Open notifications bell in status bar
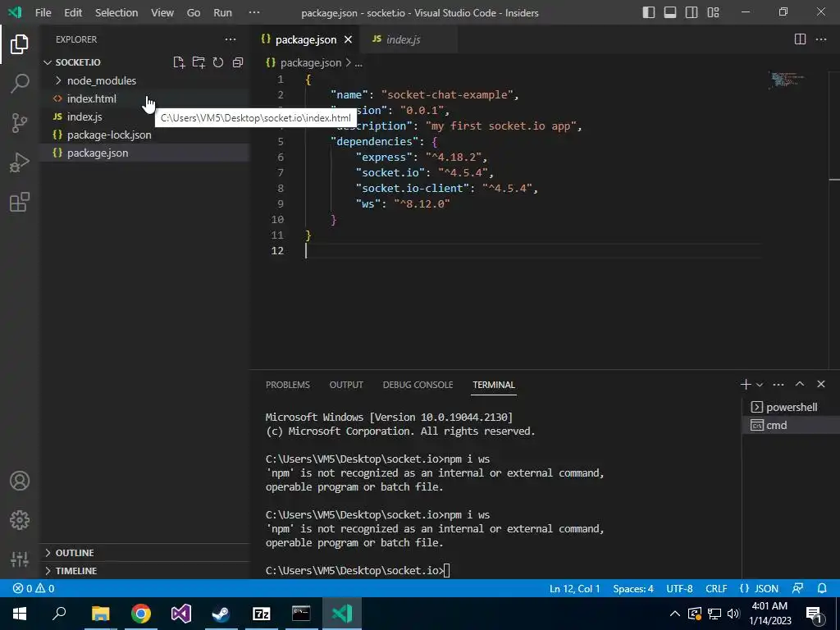Screen dimensions: 840x630 click(822, 588)
